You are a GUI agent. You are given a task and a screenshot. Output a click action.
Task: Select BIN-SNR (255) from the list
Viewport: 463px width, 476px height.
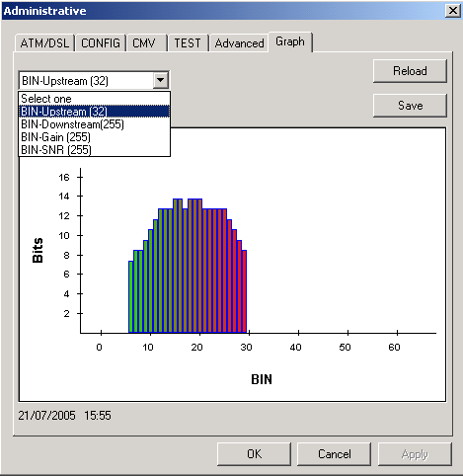point(95,150)
